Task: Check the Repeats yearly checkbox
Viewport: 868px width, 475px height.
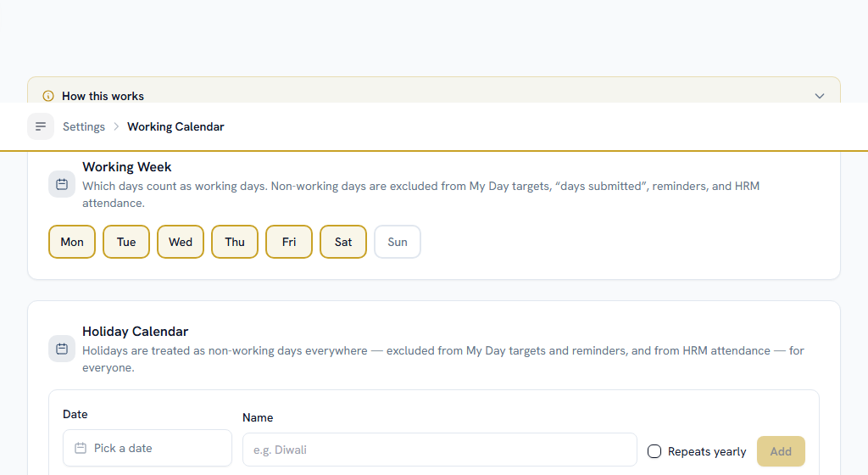Action: pyautogui.click(x=654, y=451)
